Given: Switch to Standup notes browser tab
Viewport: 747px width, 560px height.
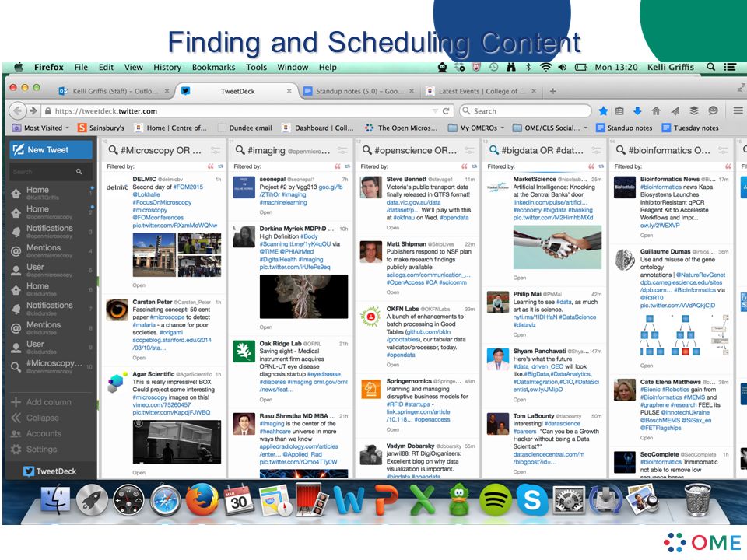Looking at the screenshot, I should (x=358, y=91).
